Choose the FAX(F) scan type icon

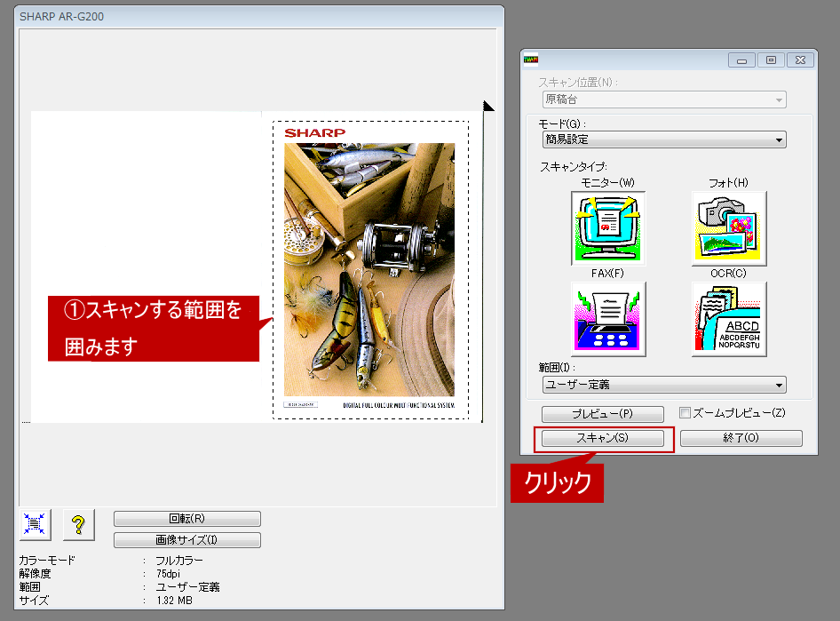pyautogui.click(x=608, y=319)
